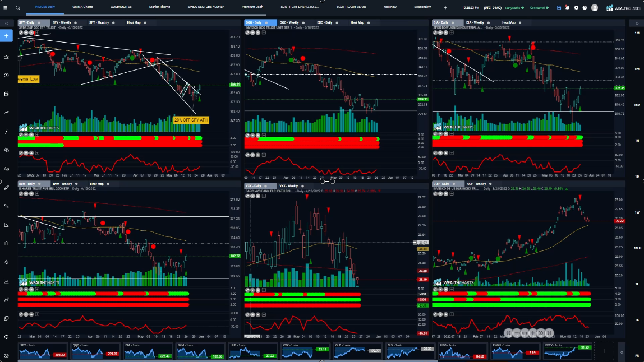
Task: Click the WealthCharts logo in top bar
Action: tap(623, 8)
